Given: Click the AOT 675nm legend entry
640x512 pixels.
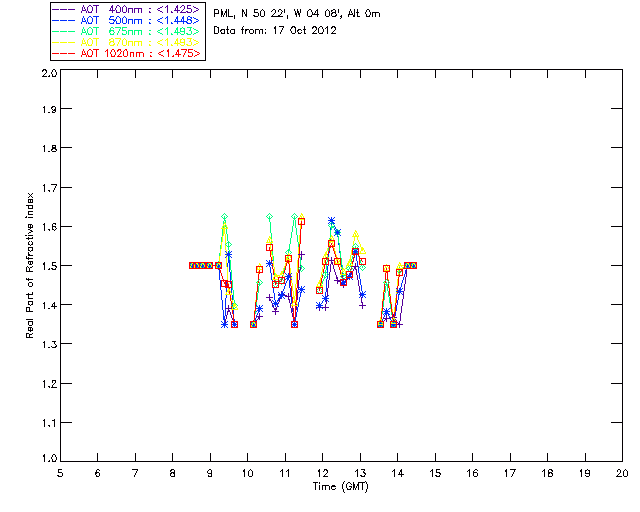Looking at the screenshot, I should pos(127,31).
